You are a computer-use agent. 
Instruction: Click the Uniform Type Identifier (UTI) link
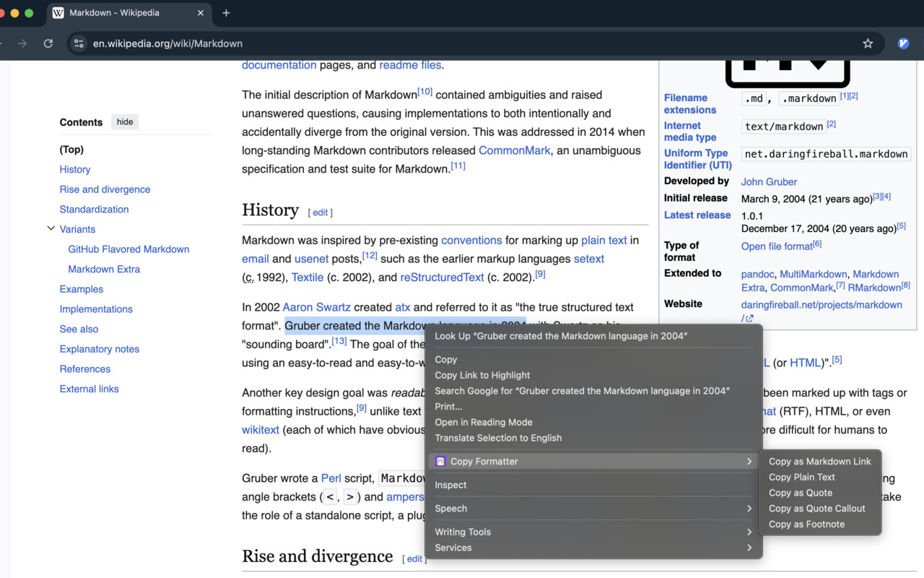[698, 159]
